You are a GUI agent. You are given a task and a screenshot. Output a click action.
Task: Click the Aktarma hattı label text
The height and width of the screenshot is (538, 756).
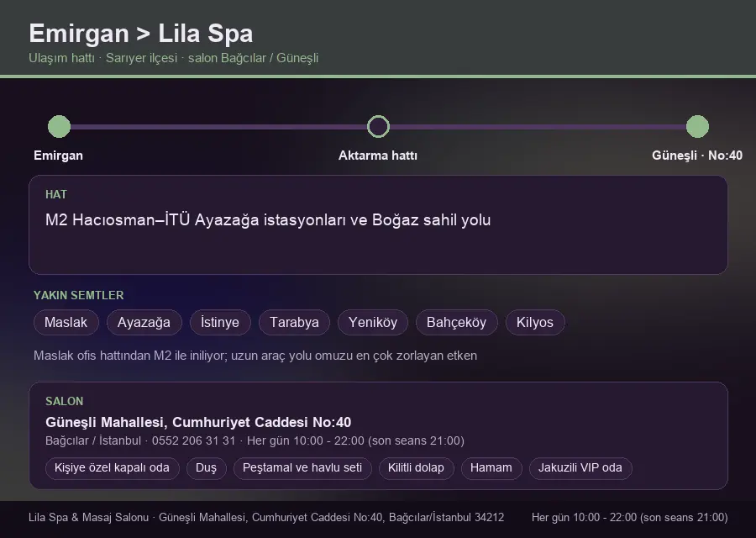point(378,156)
